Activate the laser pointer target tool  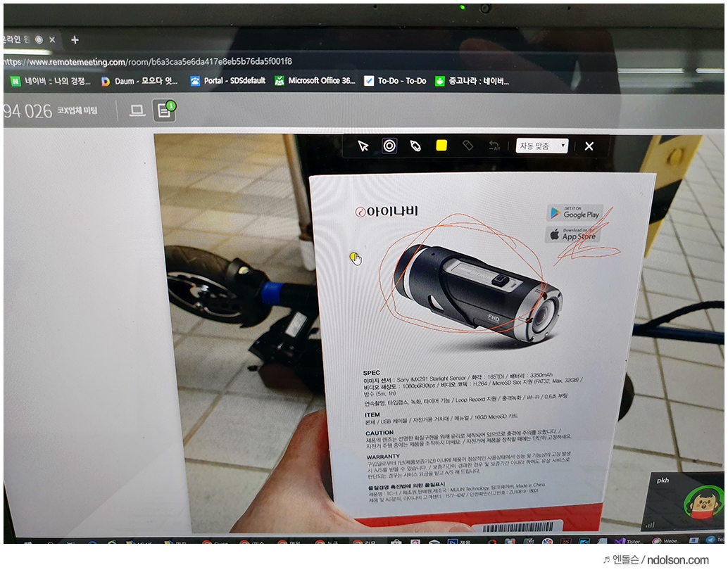[x=389, y=146]
